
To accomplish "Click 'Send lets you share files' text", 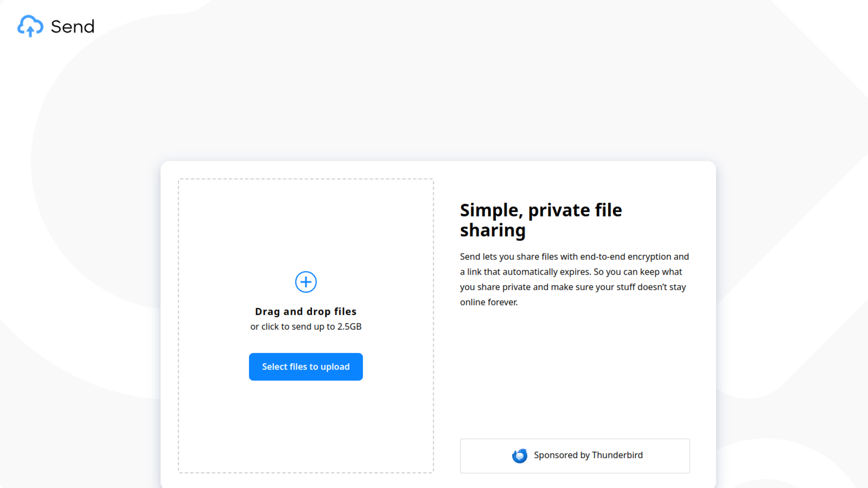I will point(509,257).
